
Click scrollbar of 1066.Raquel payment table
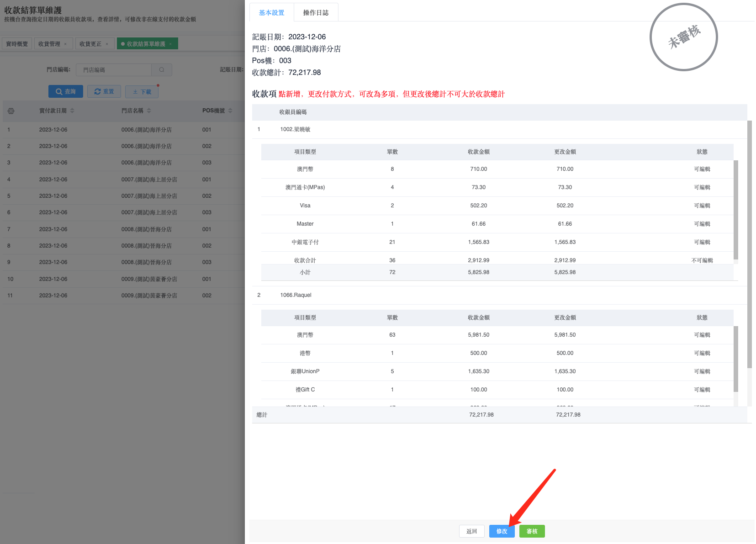[x=736, y=359]
